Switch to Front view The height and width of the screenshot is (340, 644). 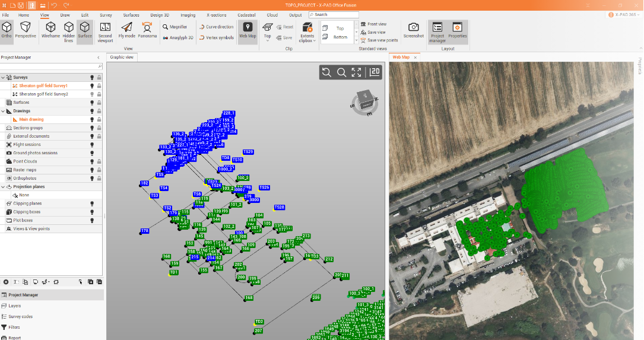point(373,24)
